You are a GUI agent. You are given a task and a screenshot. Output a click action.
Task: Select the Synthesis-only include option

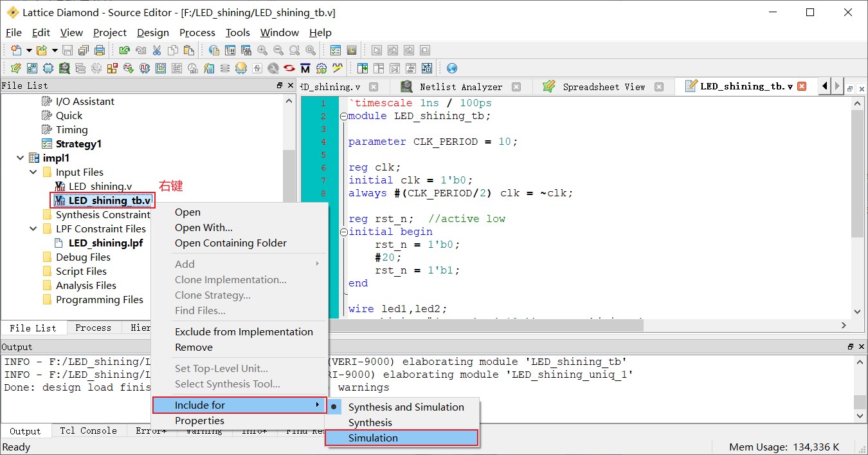370,423
